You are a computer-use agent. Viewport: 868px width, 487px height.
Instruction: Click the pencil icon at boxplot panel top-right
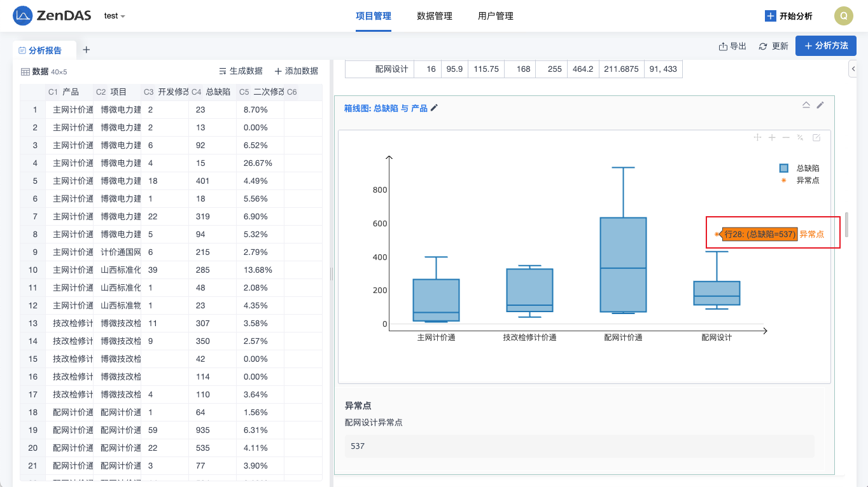coord(820,105)
